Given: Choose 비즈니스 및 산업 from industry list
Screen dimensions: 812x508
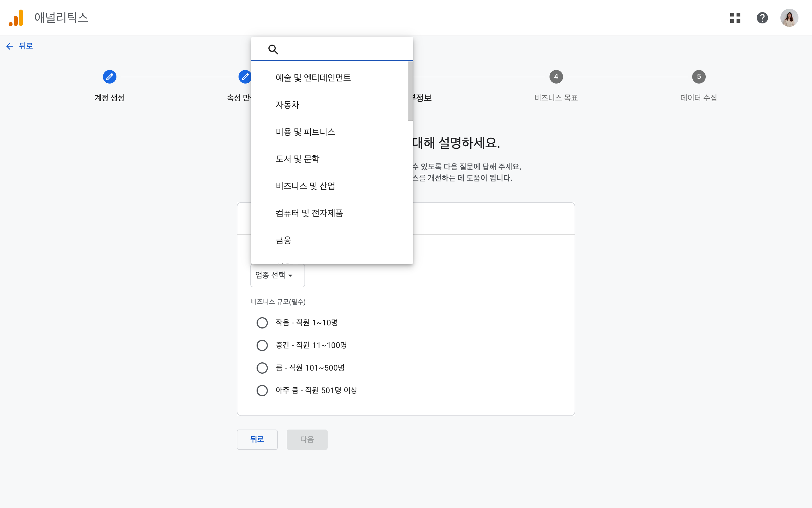Looking at the screenshot, I should (x=329, y=186).
